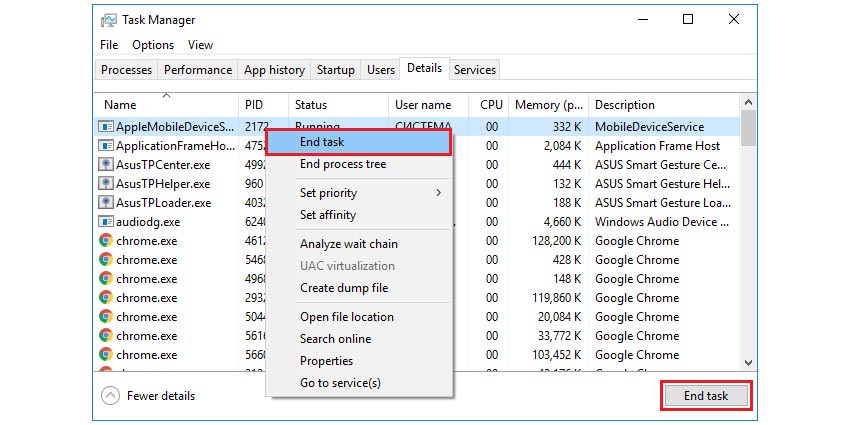Click the Task Manager title bar icon
Image resolution: width=850 pixels, height=425 pixels.
[x=108, y=20]
